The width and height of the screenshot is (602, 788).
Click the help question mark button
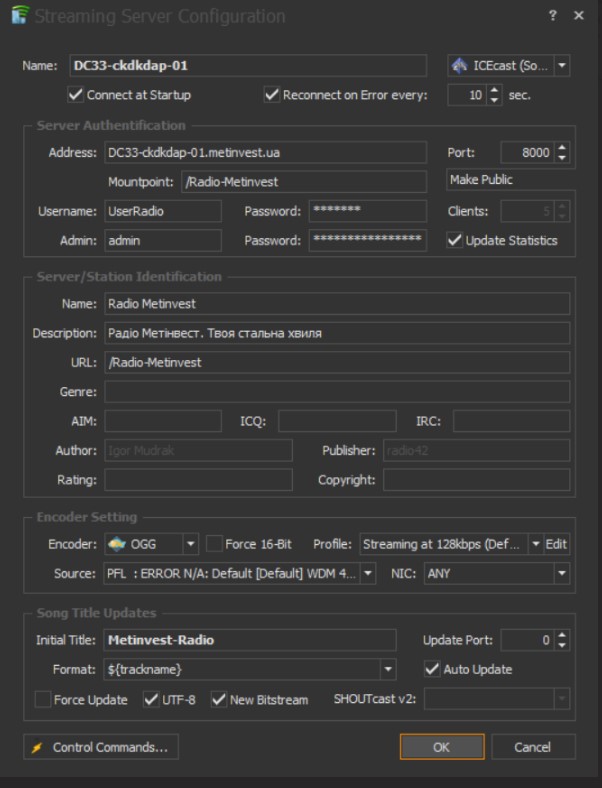tap(553, 16)
